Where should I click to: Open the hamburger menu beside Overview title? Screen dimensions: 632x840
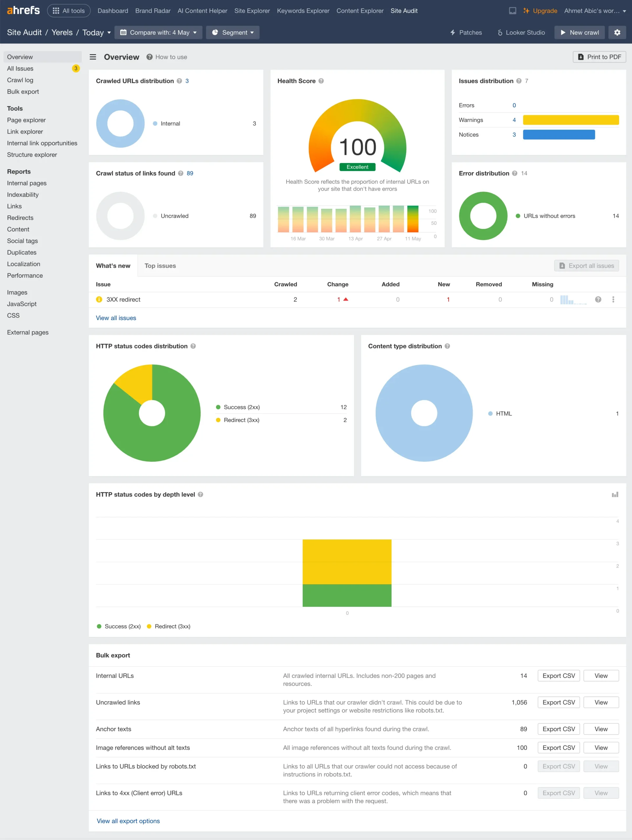(x=93, y=57)
